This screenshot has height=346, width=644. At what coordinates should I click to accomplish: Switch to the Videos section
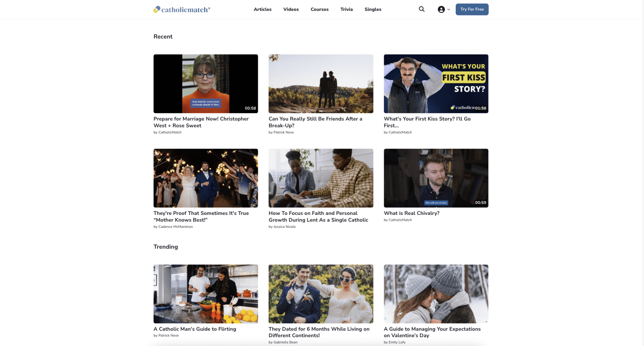pos(291,9)
